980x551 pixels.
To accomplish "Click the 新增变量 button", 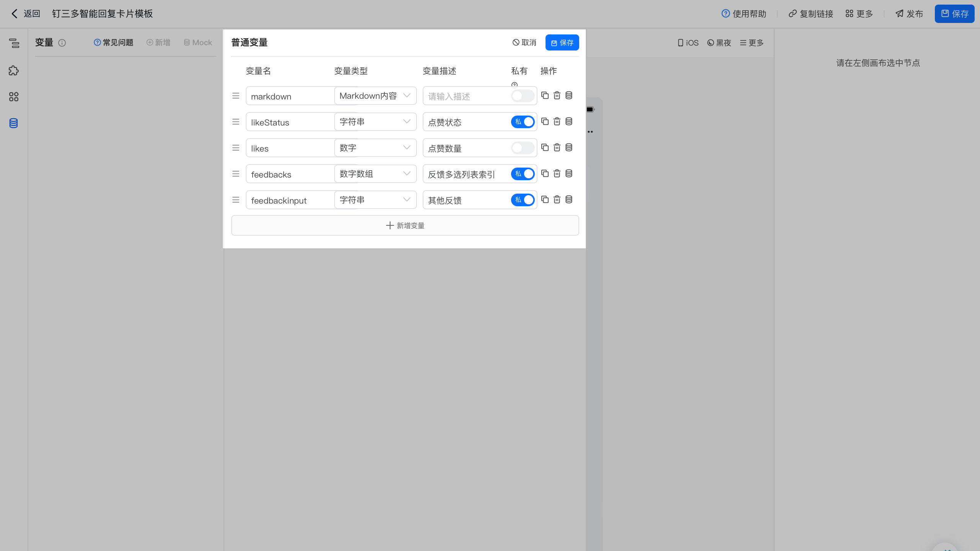I will (x=405, y=225).
